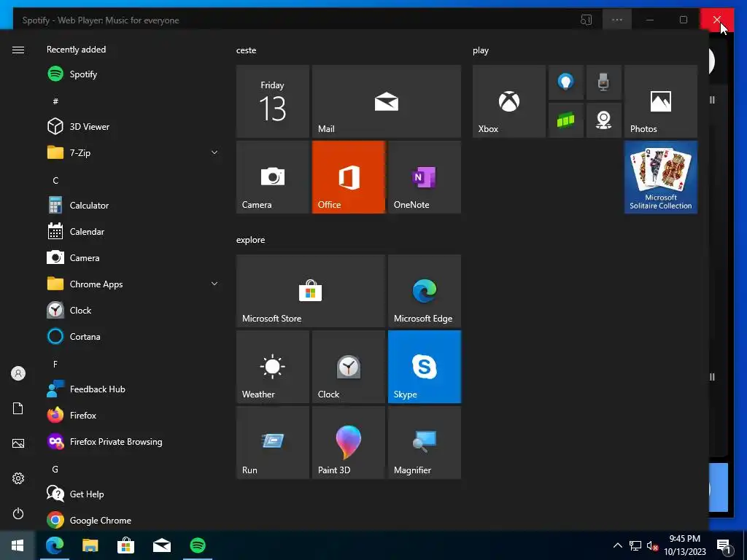Expand the 7-Zip folder chevron
This screenshot has width=747, height=560.
[214, 153]
